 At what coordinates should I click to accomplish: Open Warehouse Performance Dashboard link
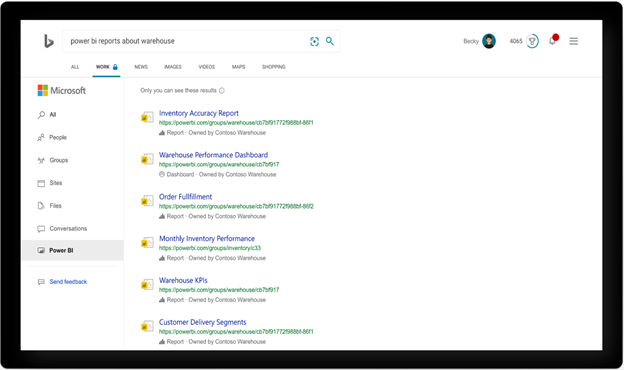point(213,155)
